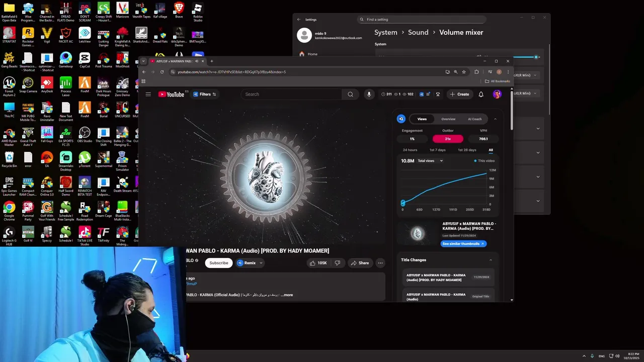
Task: Expand description with ...more link
Action: (x=287, y=295)
